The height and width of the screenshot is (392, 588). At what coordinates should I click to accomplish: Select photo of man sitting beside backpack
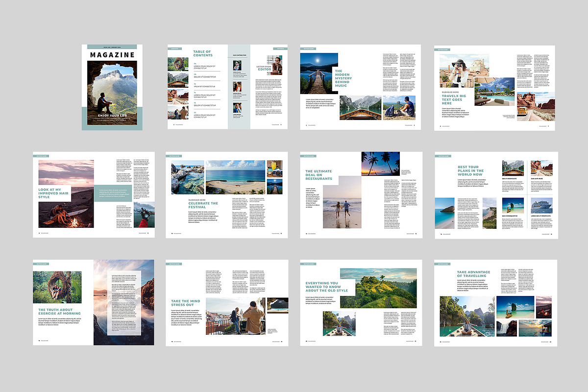point(399,108)
